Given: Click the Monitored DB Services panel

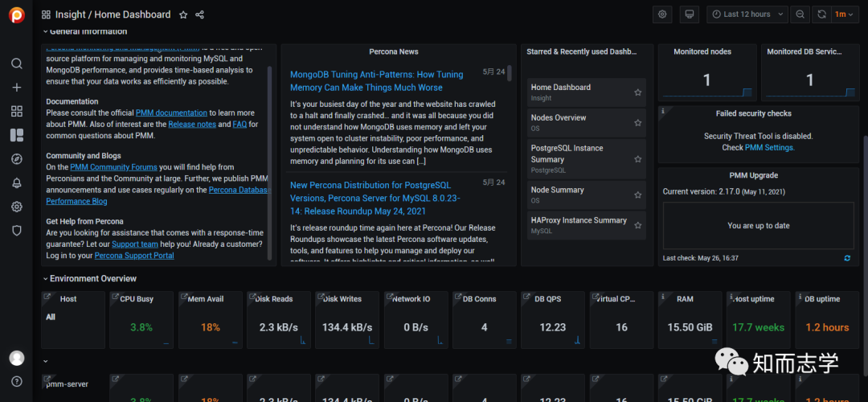Looking at the screenshot, I should tap(810, 72).
